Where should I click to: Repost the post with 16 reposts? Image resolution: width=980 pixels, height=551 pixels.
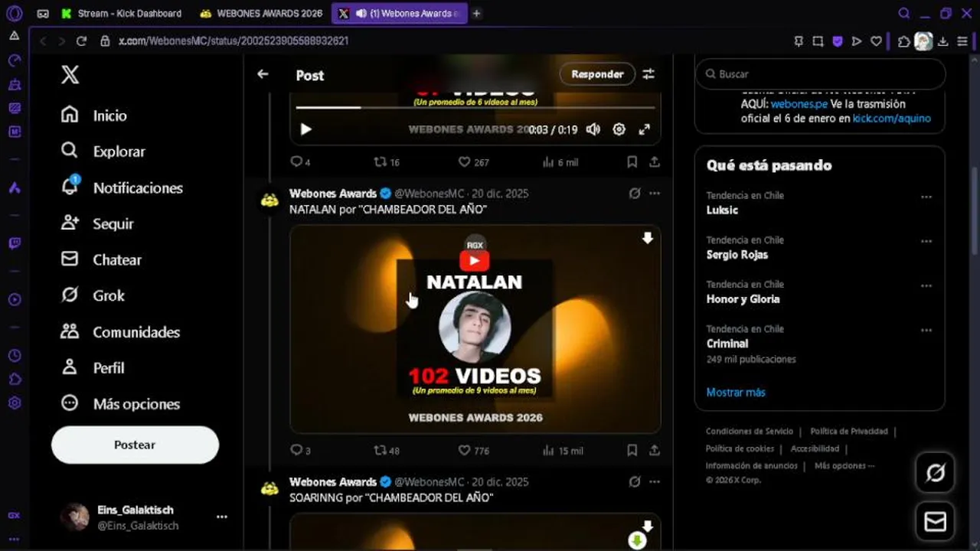(x=387, y=162)
